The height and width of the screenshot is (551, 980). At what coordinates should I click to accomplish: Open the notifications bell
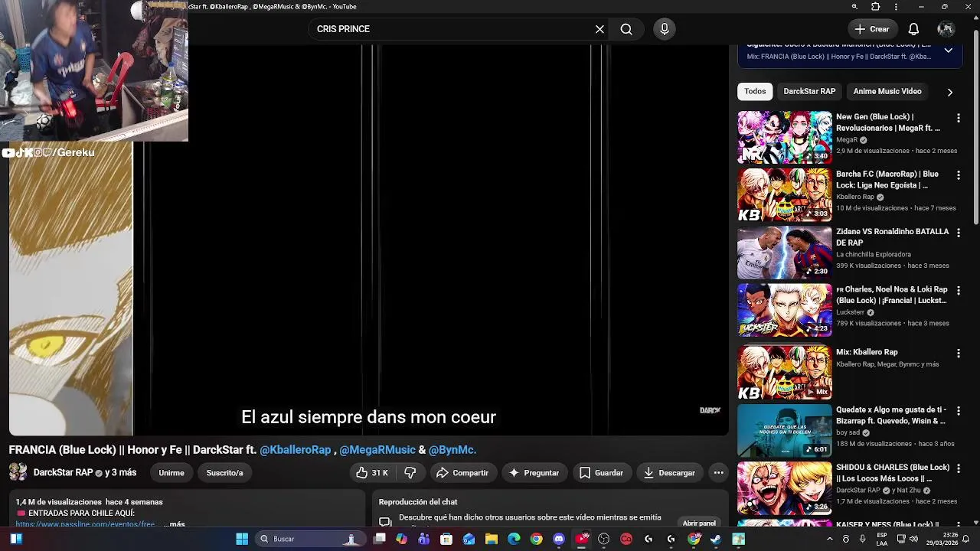tap(913, 29)
